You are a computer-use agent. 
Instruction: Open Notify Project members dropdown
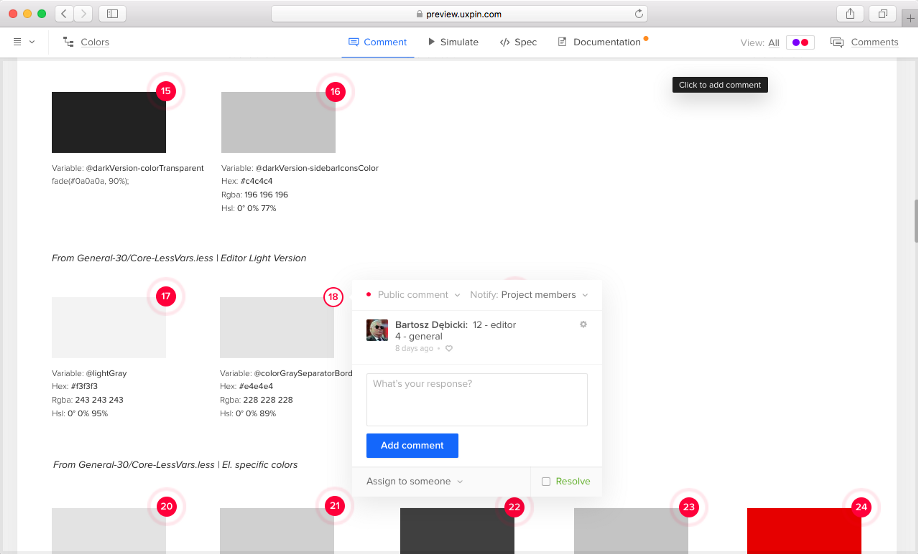pyautogui.click(x=529, y=295)
